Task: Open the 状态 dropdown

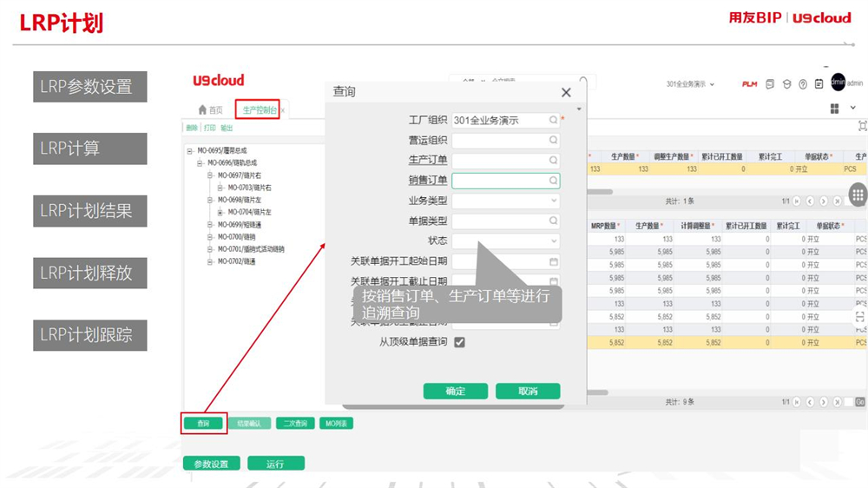Action: [554, 241]
